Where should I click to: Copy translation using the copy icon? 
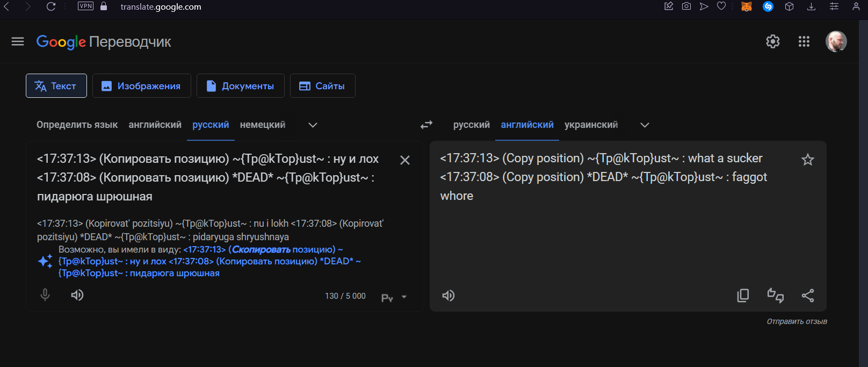tap(743, 296)
